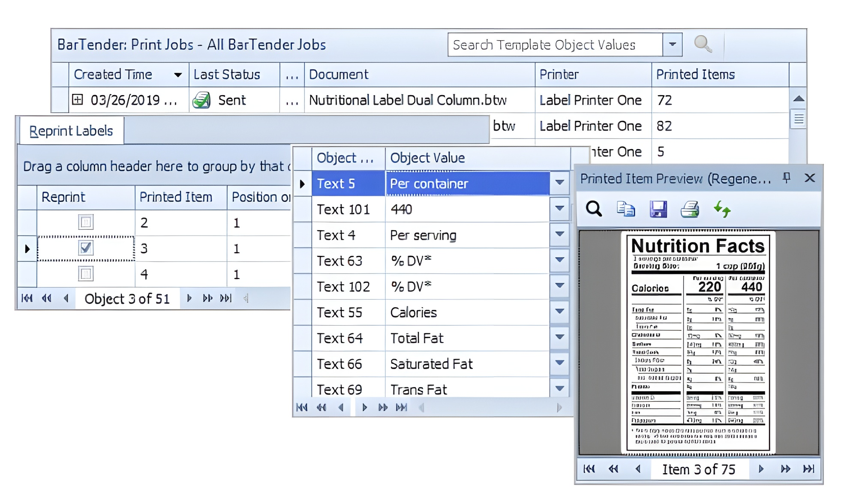Click the magnifier search icon next to the search box
Image resolution: width=841 pixels, height=504 pixels.
pos(703,44)
